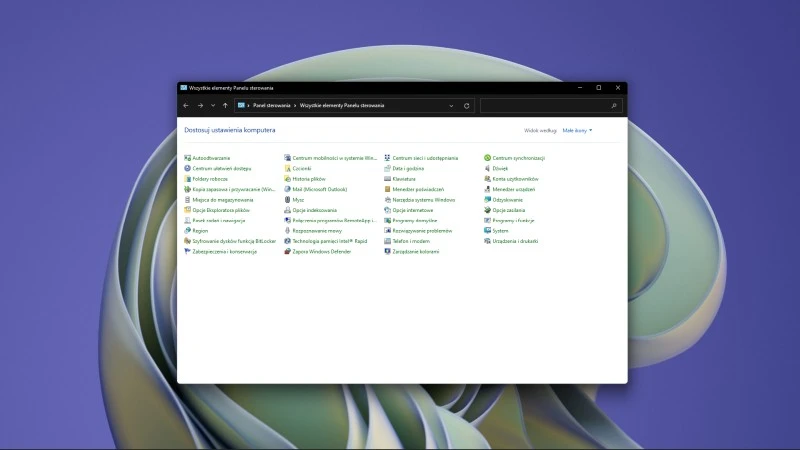Open Foldery robocze item
This screenshot has height=450, width=800.
click(206, 179)
